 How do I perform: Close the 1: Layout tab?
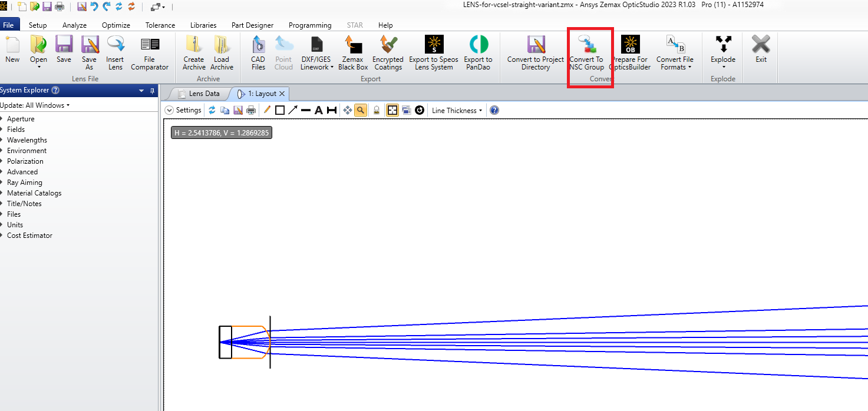point(282,94)
